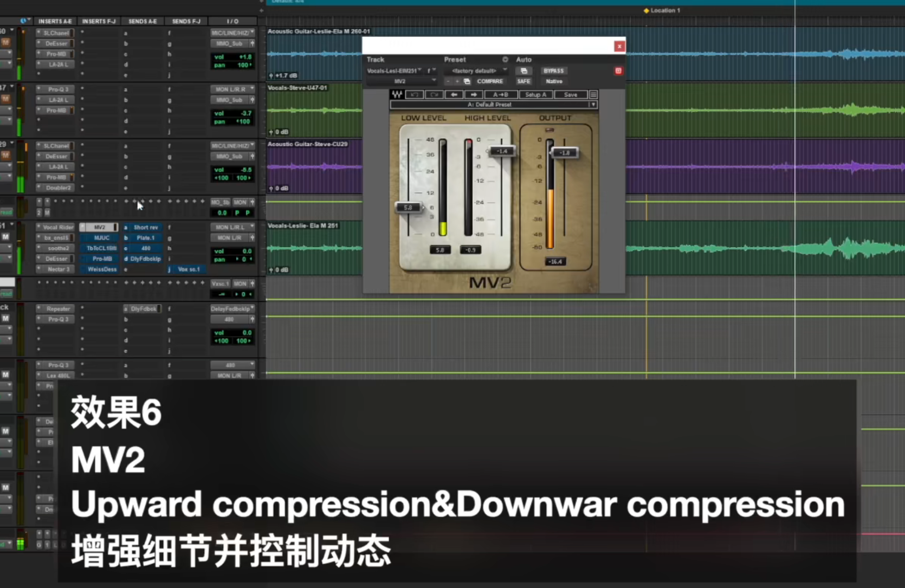Image resolution: width=905 pixels, height=588 pixels.
Task: Load previous preset with left arrow
Action: [x=454, y=94]
